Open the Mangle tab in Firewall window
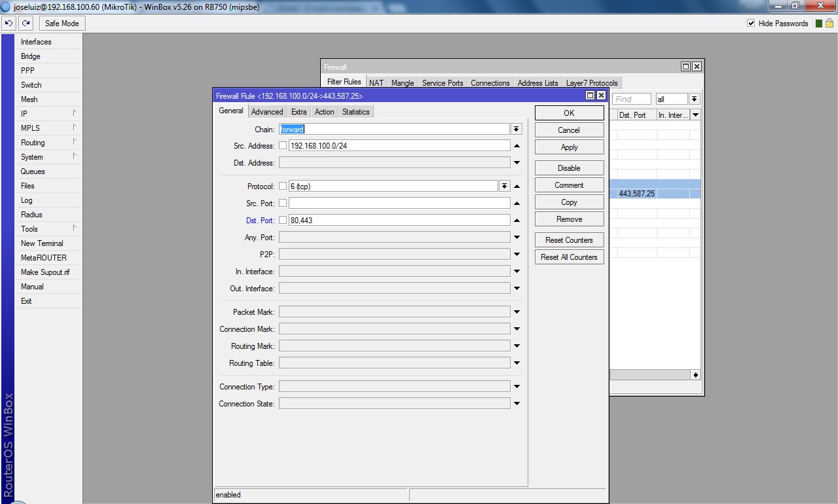Viewport: 838px width, 504px height. (x=403, y=83)
